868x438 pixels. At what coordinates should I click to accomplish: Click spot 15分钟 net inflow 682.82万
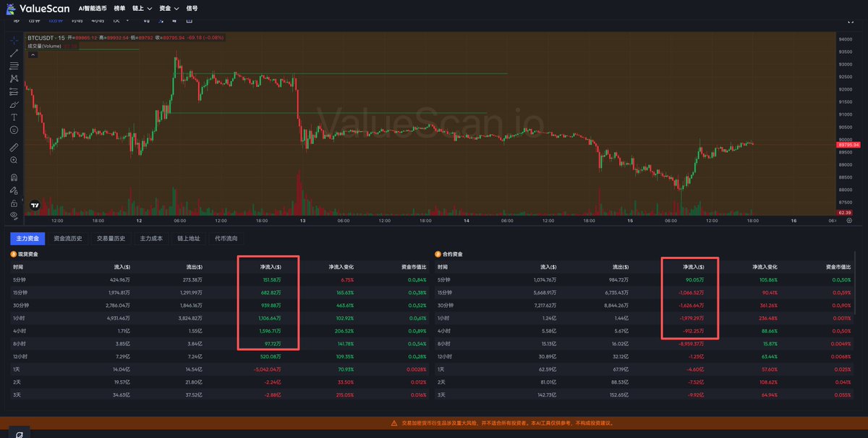[x=271, y=292]
